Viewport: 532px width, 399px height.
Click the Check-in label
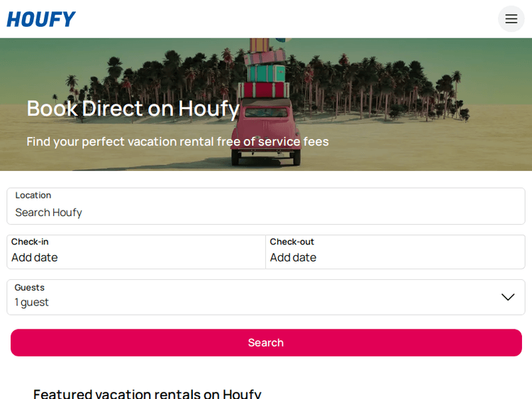[x=30, y=242]
